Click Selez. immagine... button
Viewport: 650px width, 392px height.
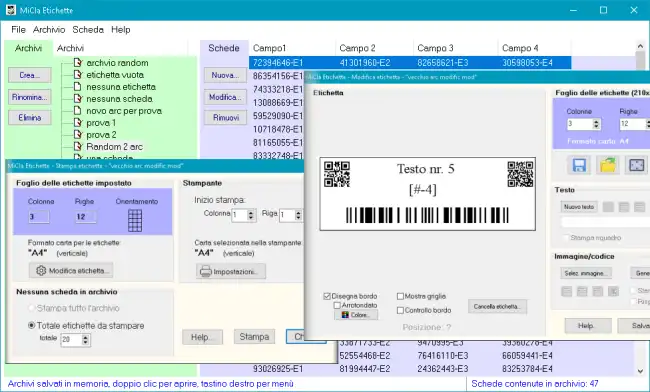pos(586,273)
